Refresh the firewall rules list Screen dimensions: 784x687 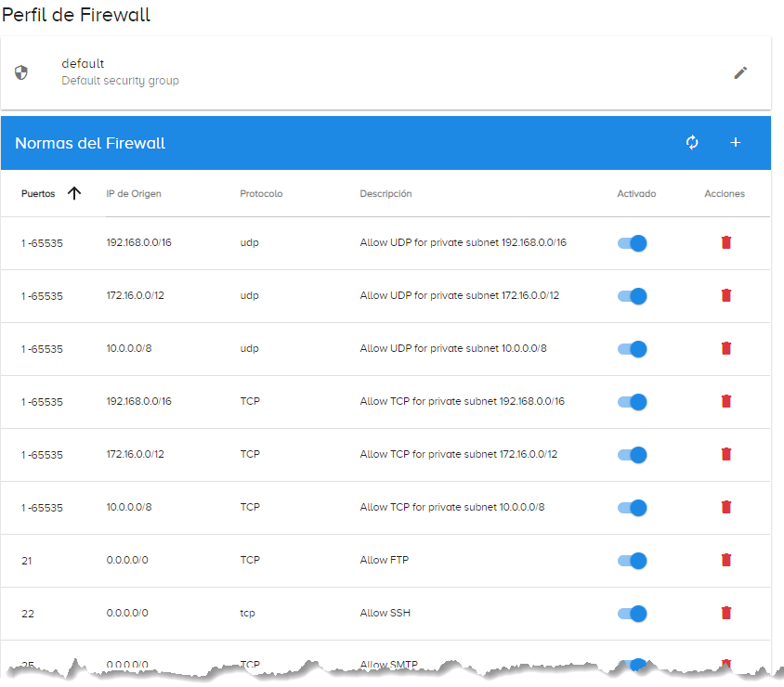pyautogui.click(x=692, y=142)
